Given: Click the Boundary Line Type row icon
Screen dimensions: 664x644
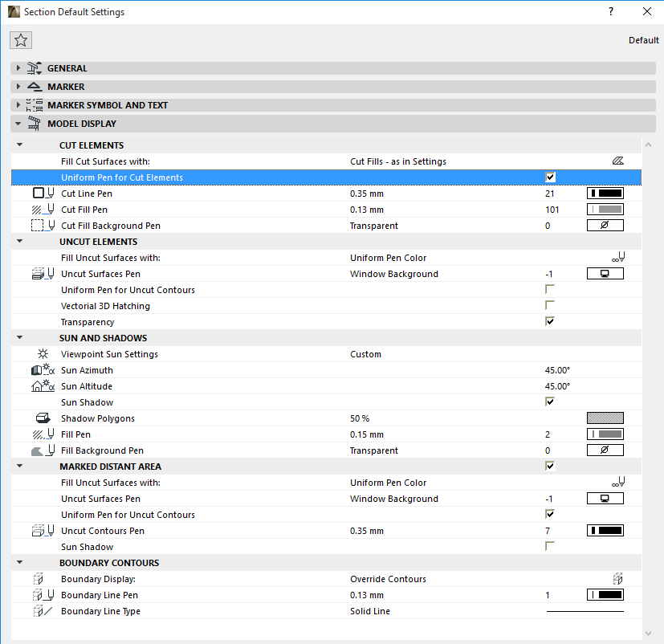Looking at the screenshot, I should point(43,611).
